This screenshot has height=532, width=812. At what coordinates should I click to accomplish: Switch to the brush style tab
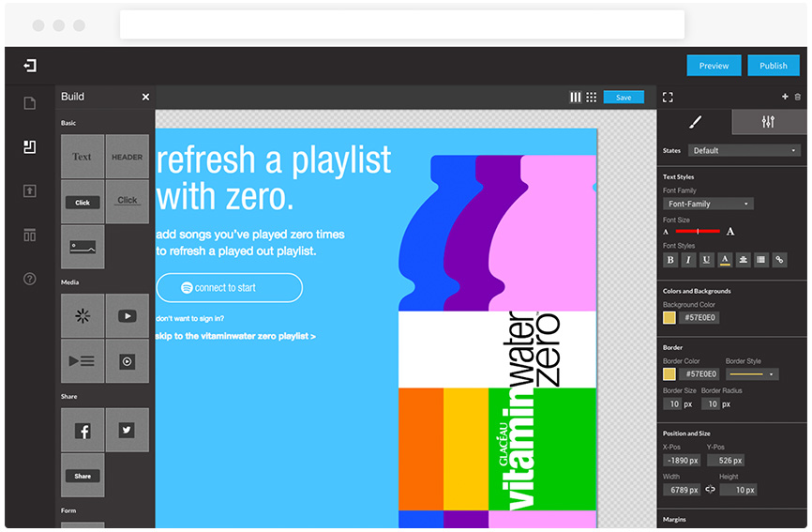point(695,122)
